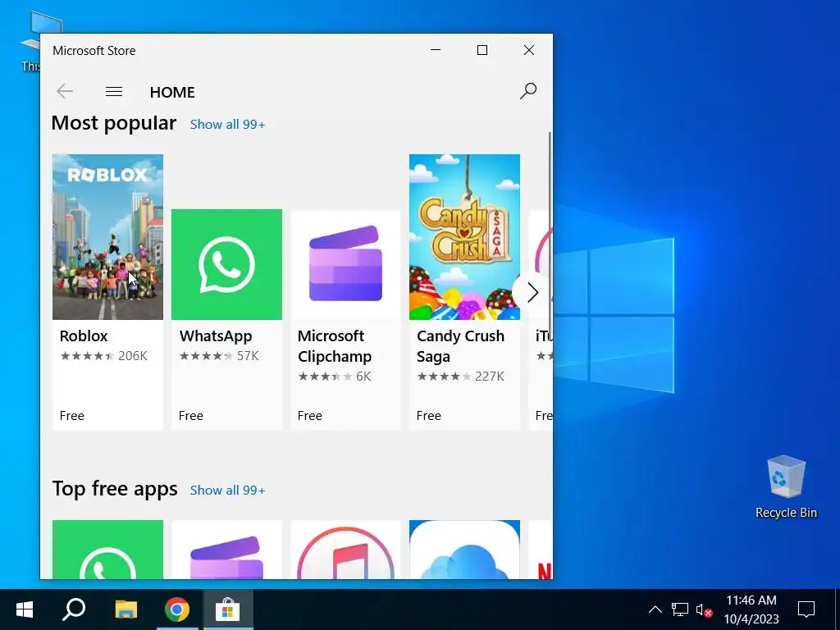Show all Top free apps
840x630 pixels.
click(x=228, y=491)
